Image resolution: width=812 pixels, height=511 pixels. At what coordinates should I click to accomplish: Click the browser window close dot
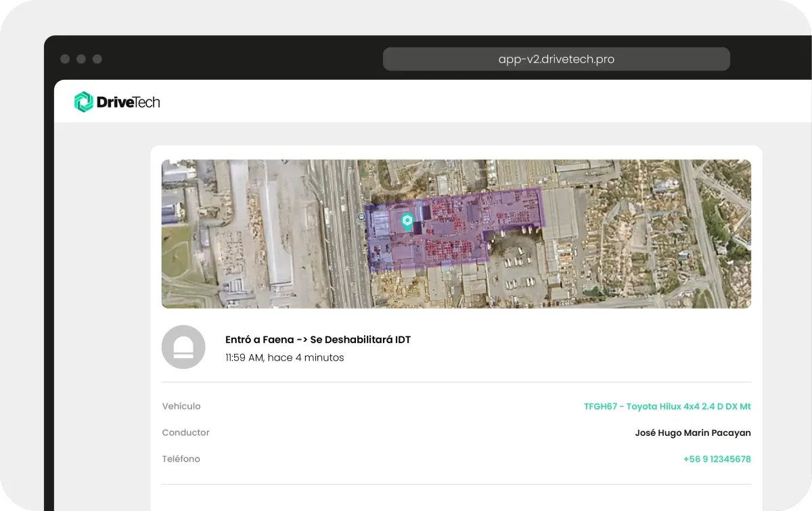(65, 59)
